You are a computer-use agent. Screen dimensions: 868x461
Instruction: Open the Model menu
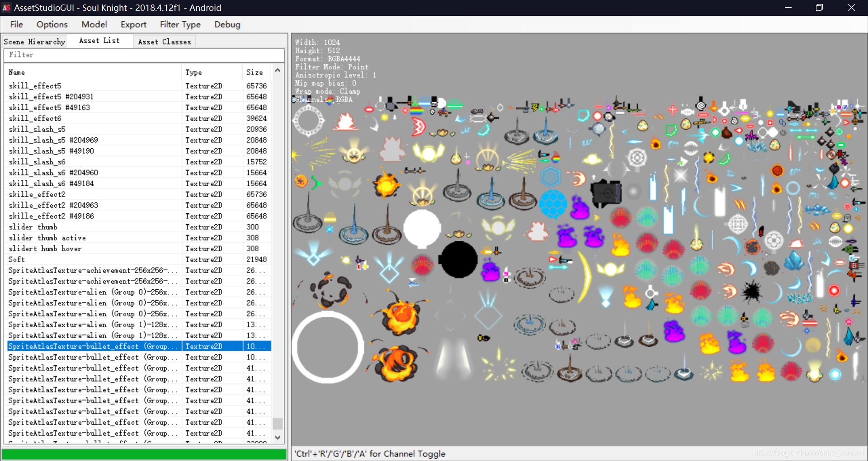pyautogui.click(x=94, y=24)
